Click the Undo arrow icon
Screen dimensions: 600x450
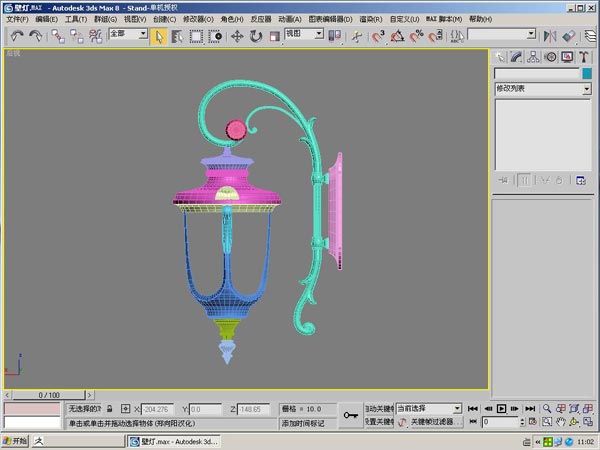[x=17, y=36]
